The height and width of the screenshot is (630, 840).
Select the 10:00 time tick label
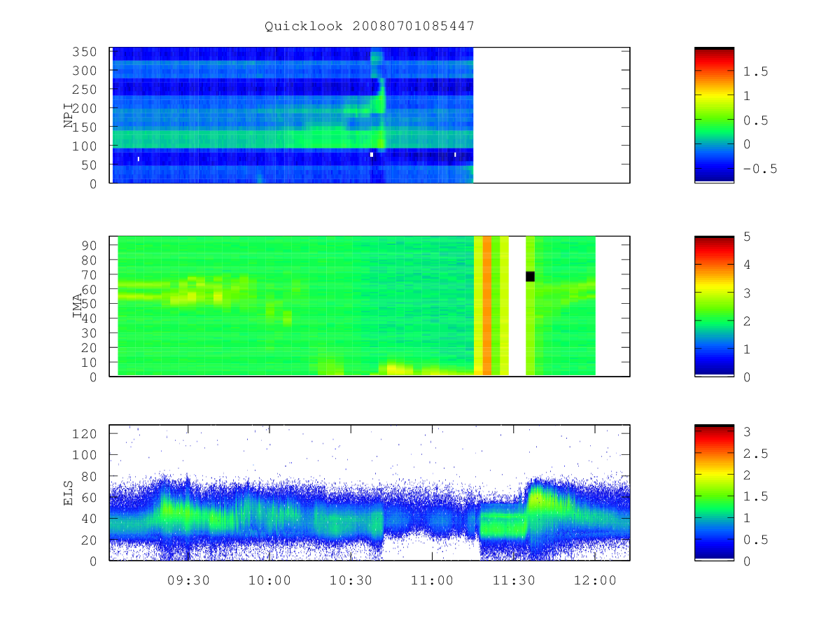[x=269, y=580]
